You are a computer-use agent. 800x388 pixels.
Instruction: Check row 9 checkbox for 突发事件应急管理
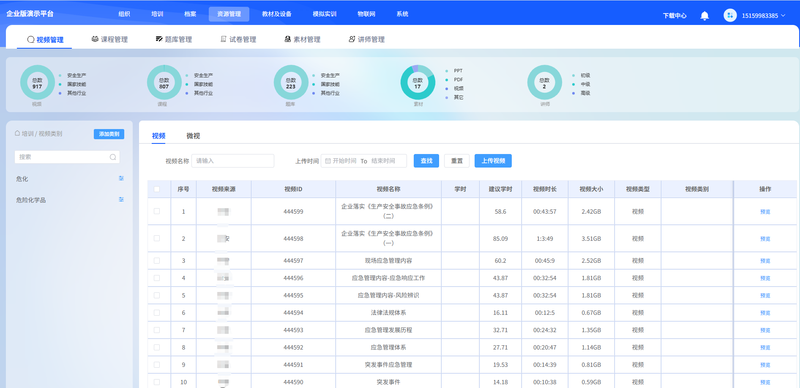[x=157, y=365]
